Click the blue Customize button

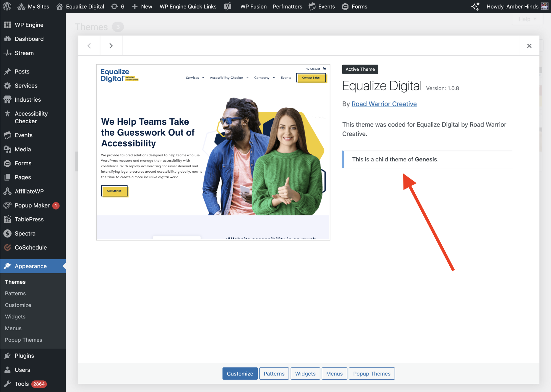click(240, 374)
